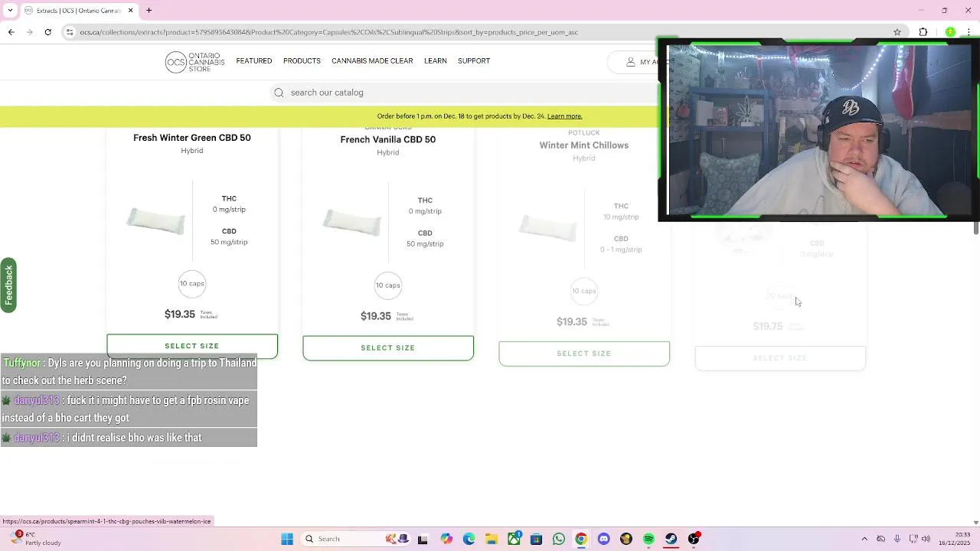980x551 pixels.
Task: Open the Xbox app from the taskbar
Action: (514, 539)
